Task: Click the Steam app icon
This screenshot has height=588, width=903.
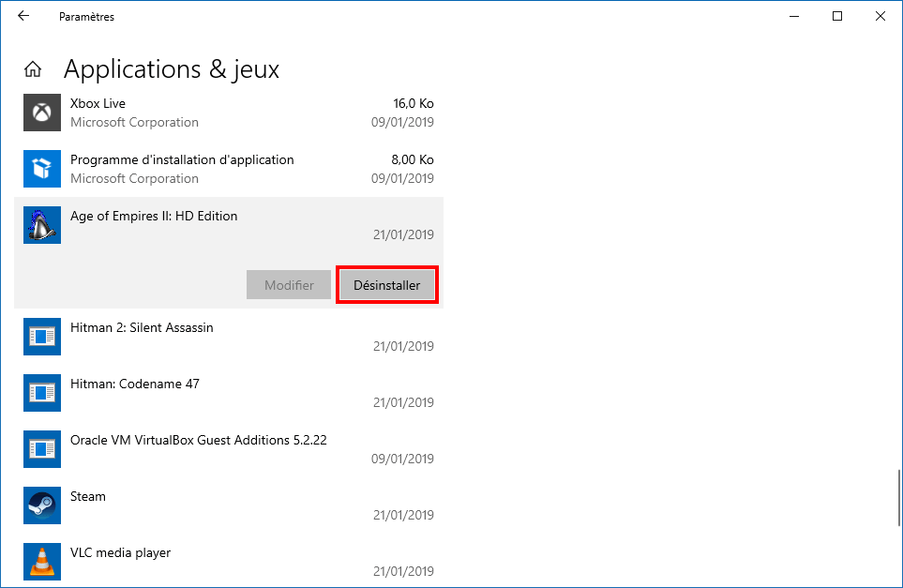Action: click(x=42, y=505)
